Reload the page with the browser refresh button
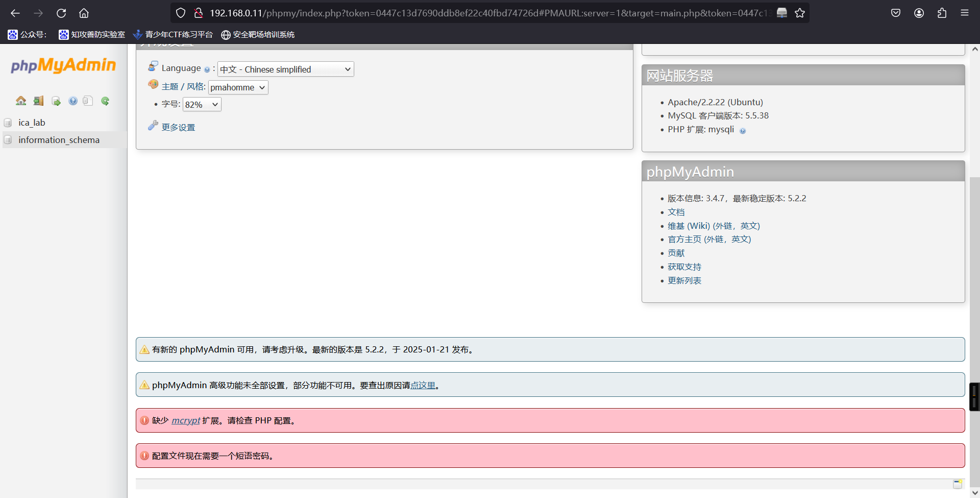The width and height of the screenshot is (980, 498). tap(61, 13)
